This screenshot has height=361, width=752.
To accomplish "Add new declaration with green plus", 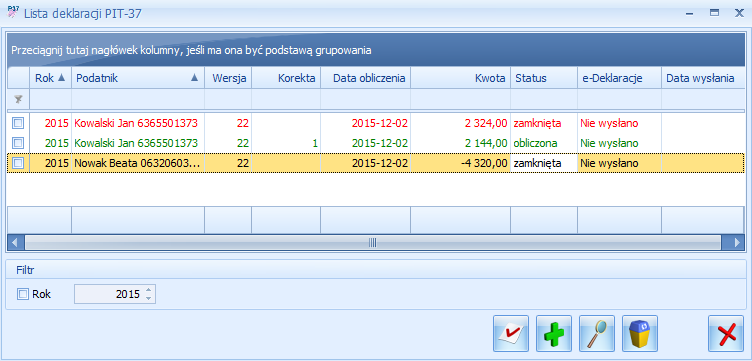I will (x=554, y=334).
